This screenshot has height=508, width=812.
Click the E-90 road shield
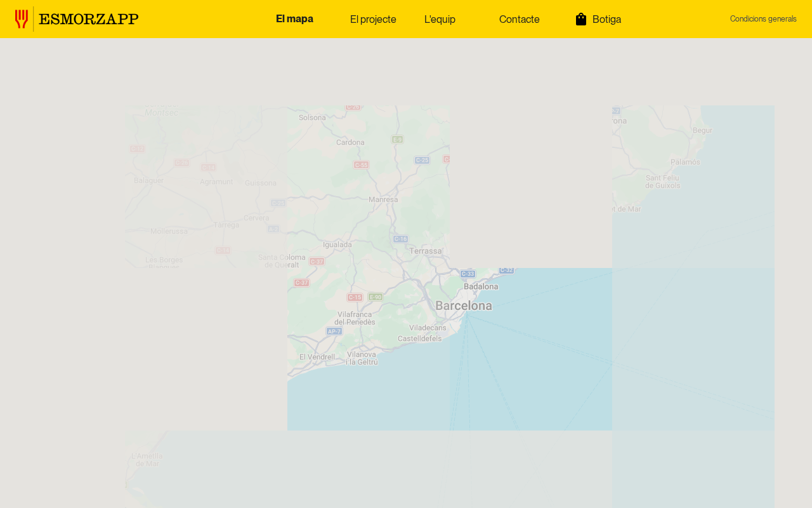[x=376, y=297]
